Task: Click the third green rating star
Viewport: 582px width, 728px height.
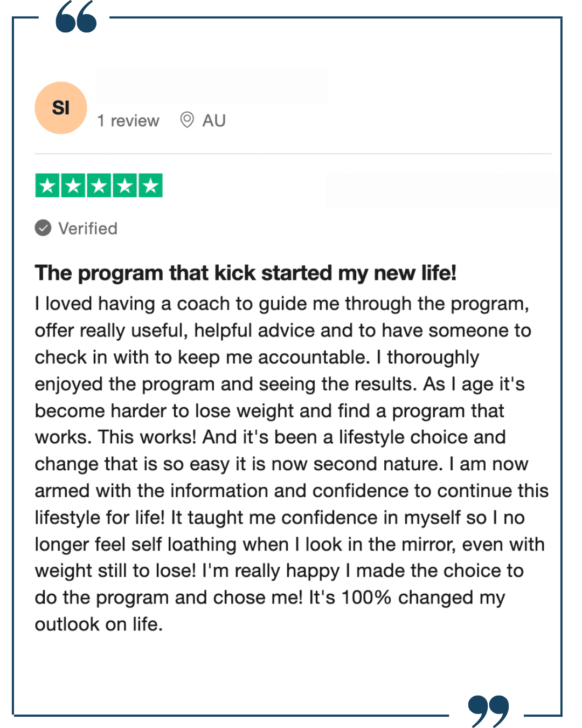Action: click(99, 186)
